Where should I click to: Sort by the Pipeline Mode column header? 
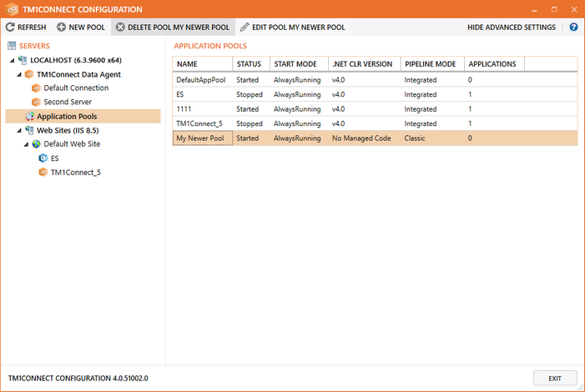point(433,64)
